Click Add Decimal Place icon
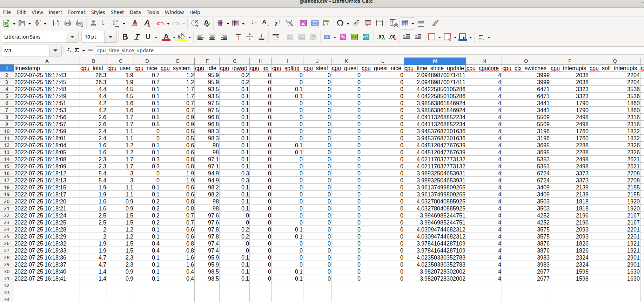The height and width of the screenshot is (302, 644). pos(381,37)
